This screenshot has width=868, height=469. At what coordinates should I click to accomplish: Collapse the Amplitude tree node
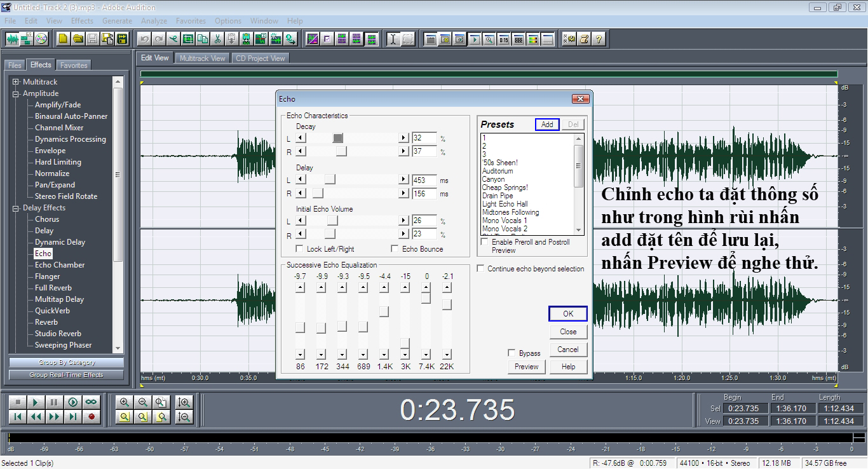pos(16,93)
